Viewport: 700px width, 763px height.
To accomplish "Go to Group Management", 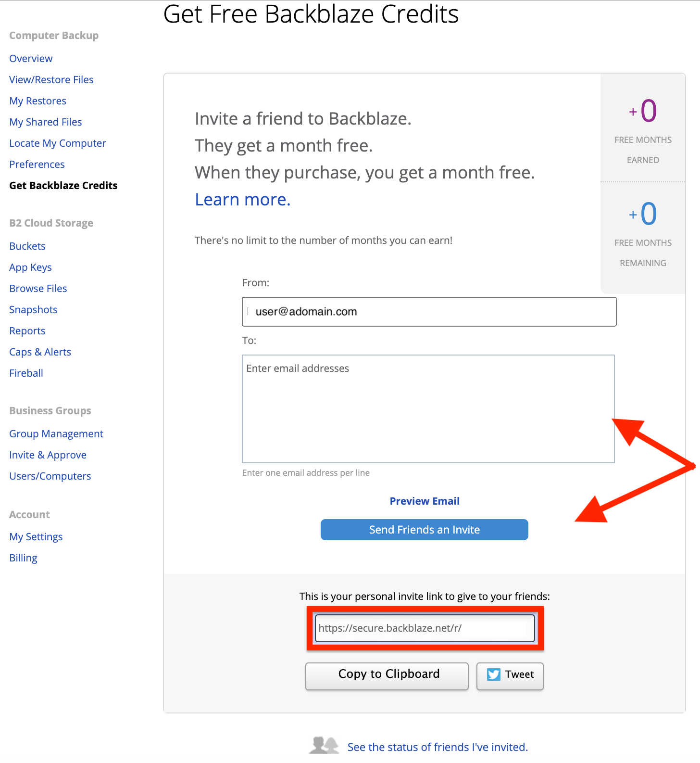I will tap(56, 434).
